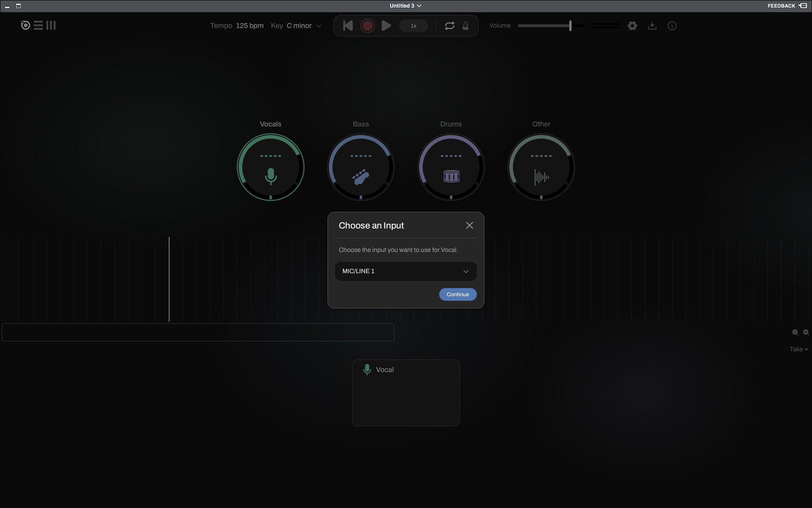812x508 pixels.
Task: Start recording with the red record button
Action: [x=368, y=26]
